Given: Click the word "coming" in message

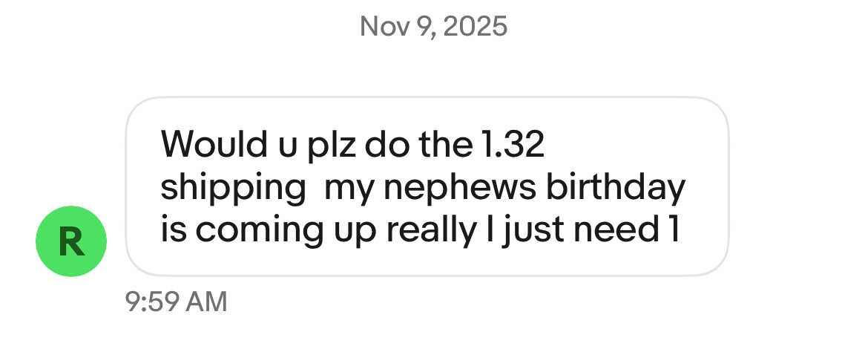Looking at the screenshot, I should [259, 232].
